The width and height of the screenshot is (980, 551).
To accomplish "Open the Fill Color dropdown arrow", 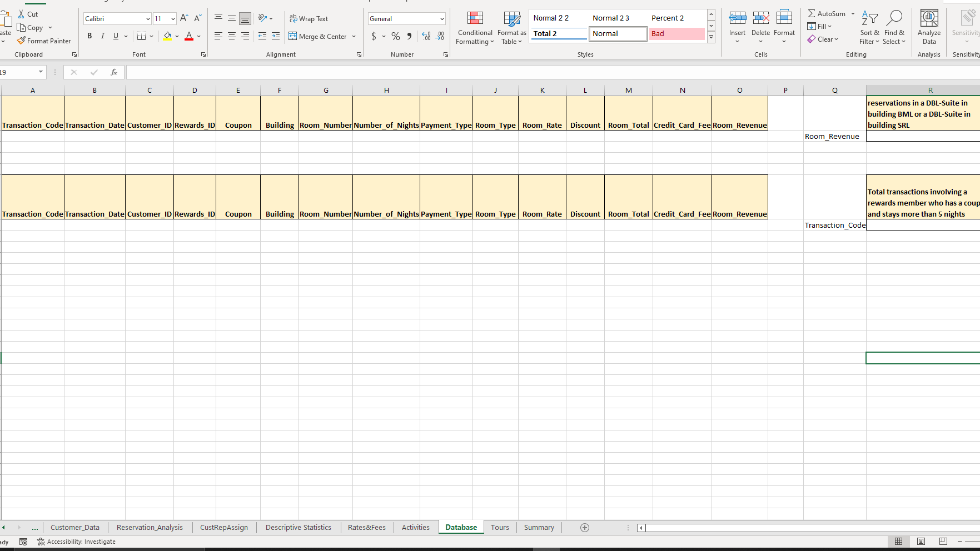I will tap(177, 36).
